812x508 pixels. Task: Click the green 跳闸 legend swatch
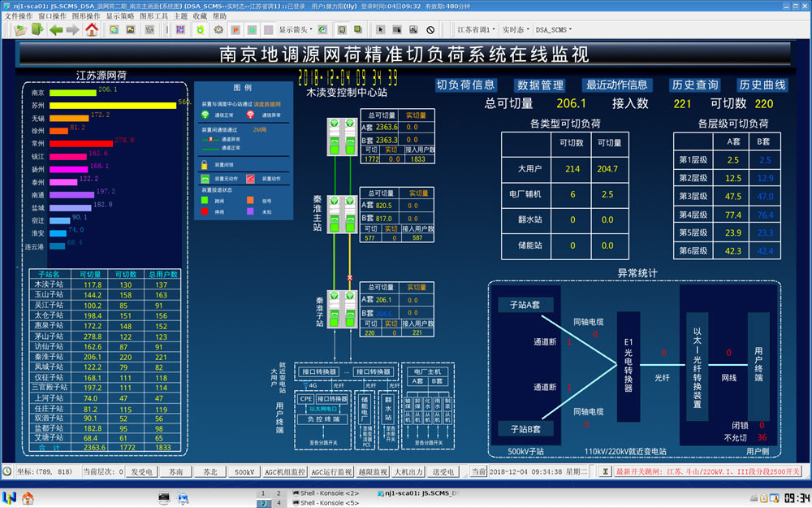click(x=205, y=200)
